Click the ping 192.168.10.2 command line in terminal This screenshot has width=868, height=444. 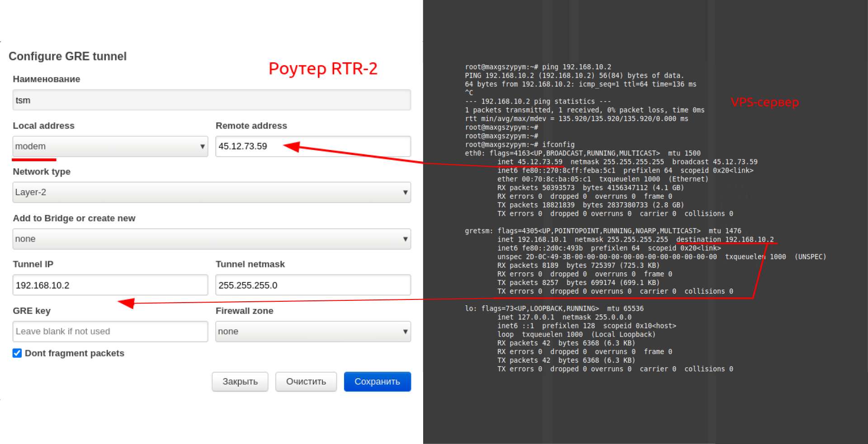pyautogui.click(x=538, y=67)
